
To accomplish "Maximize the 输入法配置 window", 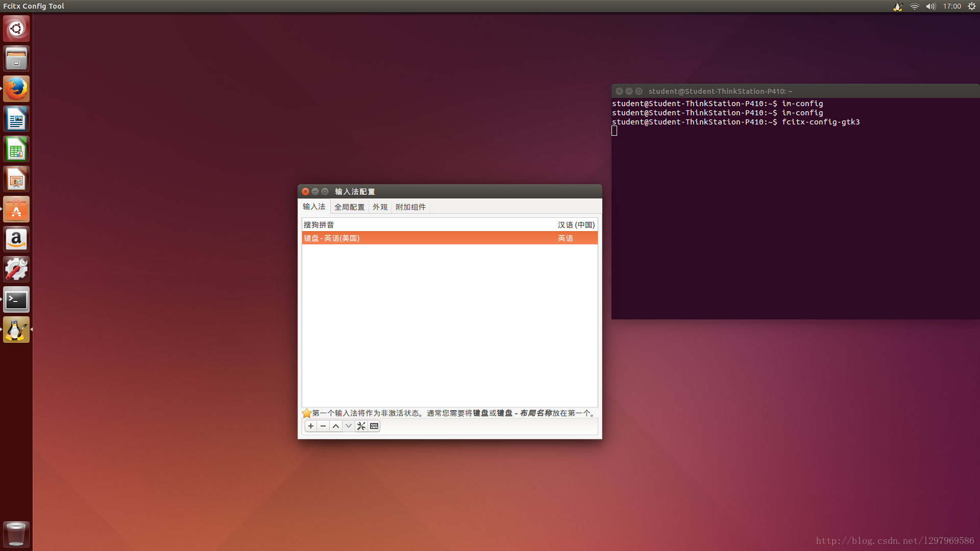I will pos(325,192).
